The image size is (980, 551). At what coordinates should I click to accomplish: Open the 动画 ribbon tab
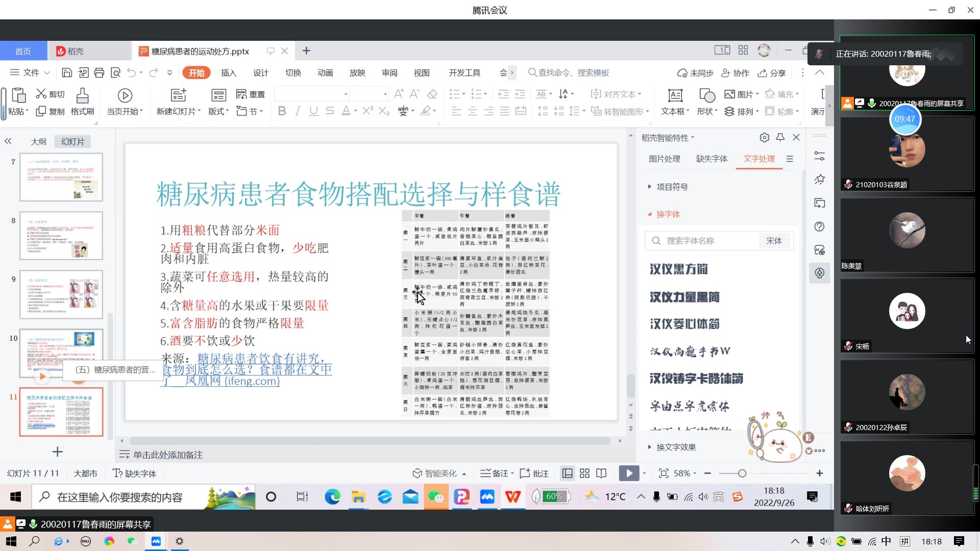325,73
